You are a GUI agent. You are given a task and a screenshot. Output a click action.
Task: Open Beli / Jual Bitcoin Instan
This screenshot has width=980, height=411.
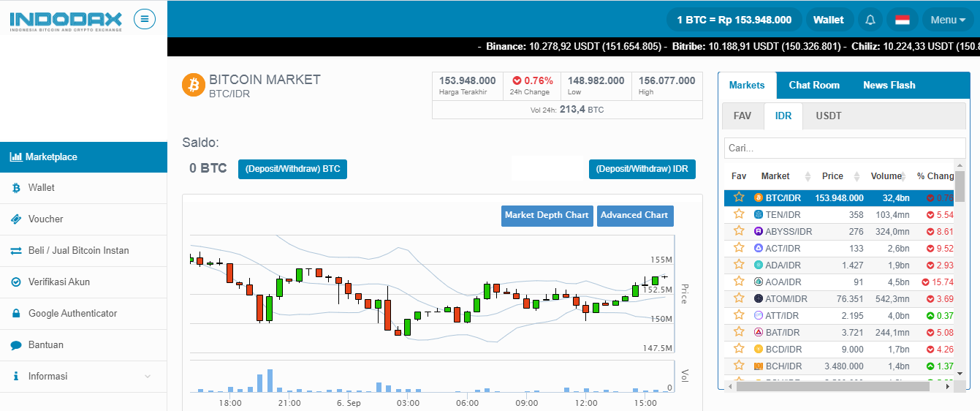[83, 251]
